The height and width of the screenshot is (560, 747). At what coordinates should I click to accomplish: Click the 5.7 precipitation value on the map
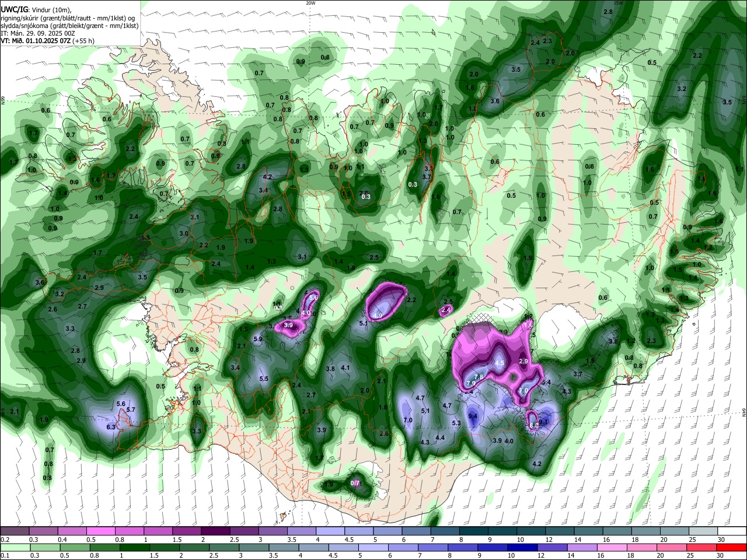point(131,410)
